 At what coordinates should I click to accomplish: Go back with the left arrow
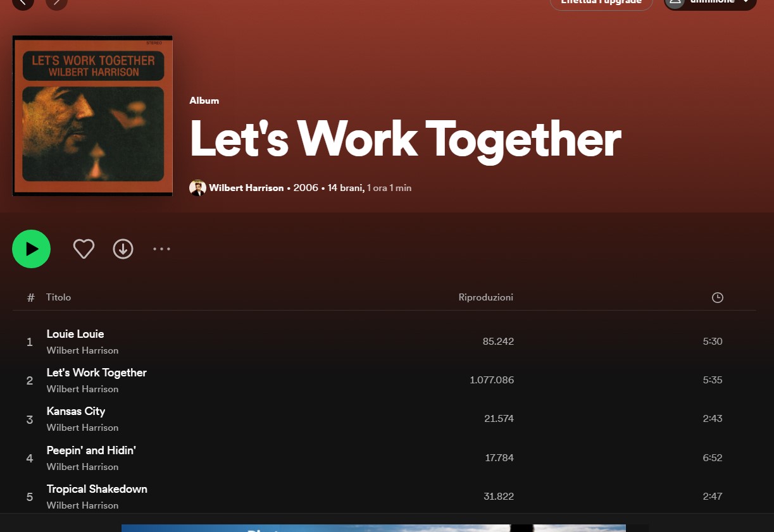[23, 2]
